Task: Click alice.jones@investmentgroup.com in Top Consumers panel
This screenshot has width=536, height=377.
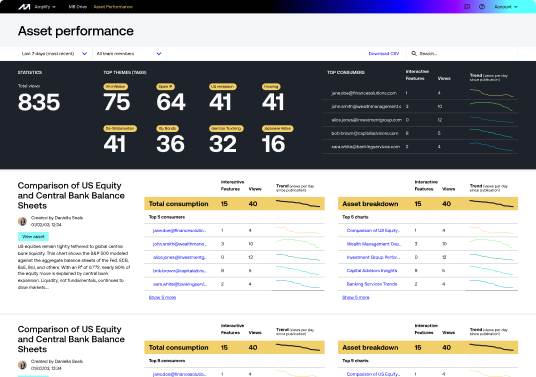Action: 366,120
